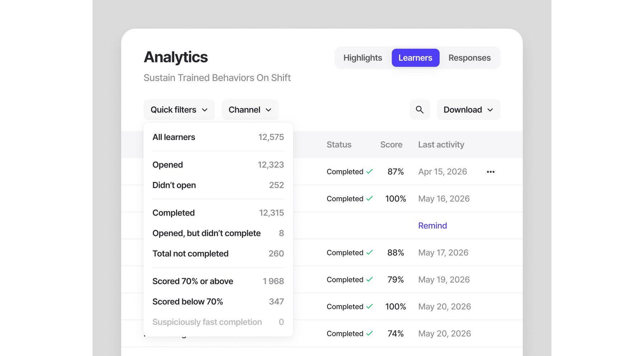Open the Download dropdown menu
644x356 pixels.
(x=468, y=110)
